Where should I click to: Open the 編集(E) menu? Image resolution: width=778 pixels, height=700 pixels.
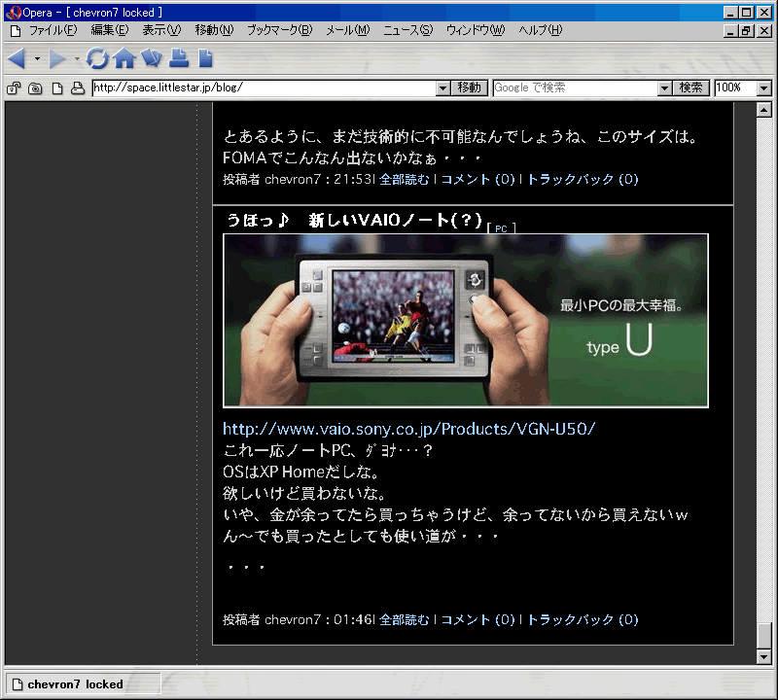pos(110,30)
